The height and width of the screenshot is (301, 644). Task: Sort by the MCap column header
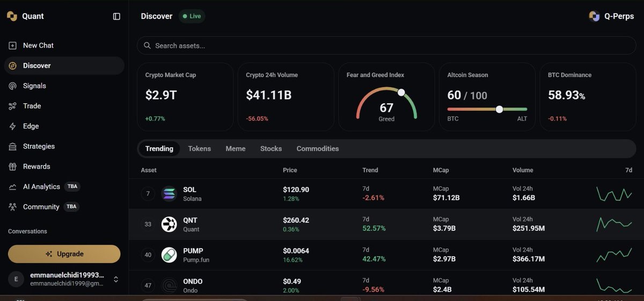441,170
